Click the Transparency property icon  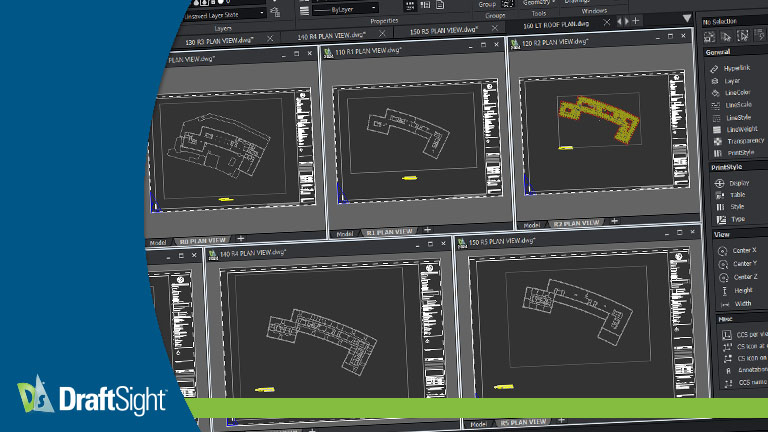(715, 141)
